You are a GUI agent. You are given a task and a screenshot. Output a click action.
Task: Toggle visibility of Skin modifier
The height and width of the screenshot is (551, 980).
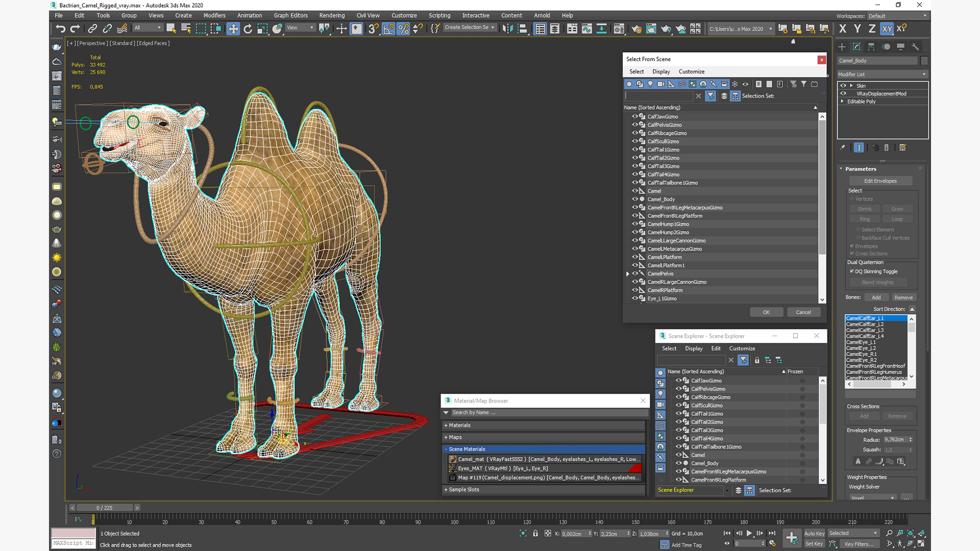[843, 86]
